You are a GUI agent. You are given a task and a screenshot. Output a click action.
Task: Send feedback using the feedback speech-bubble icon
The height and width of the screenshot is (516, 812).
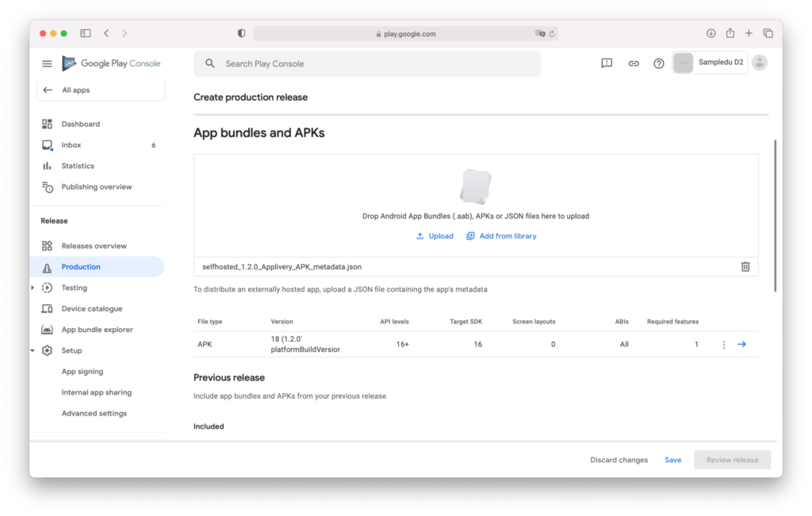click(606, 63)
